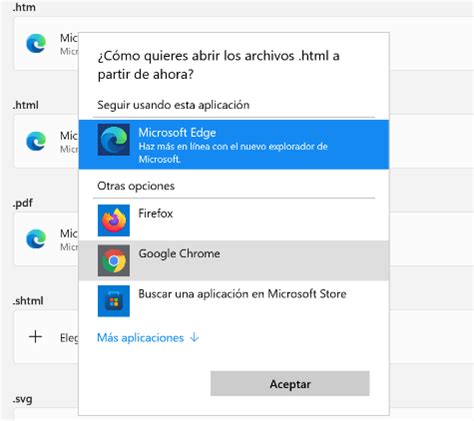474x421 pixels.
Task: Click the Microsoft Edge title text
Action: (177, 133)
